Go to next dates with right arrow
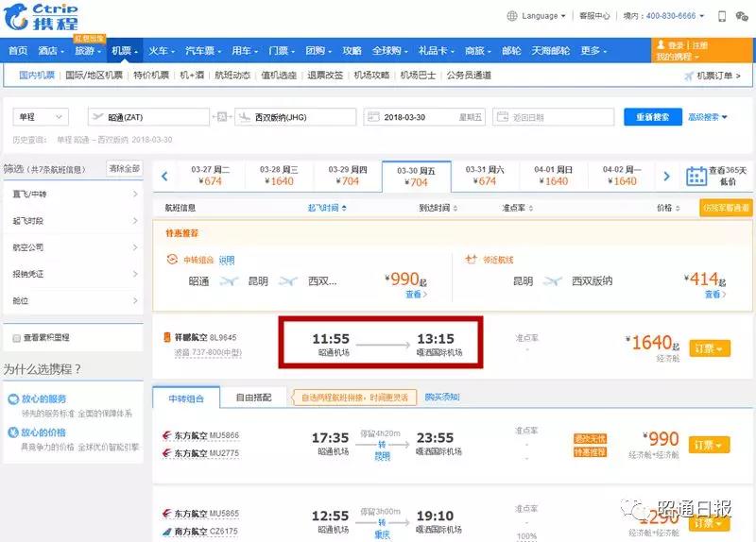 (x=666, y=177)
